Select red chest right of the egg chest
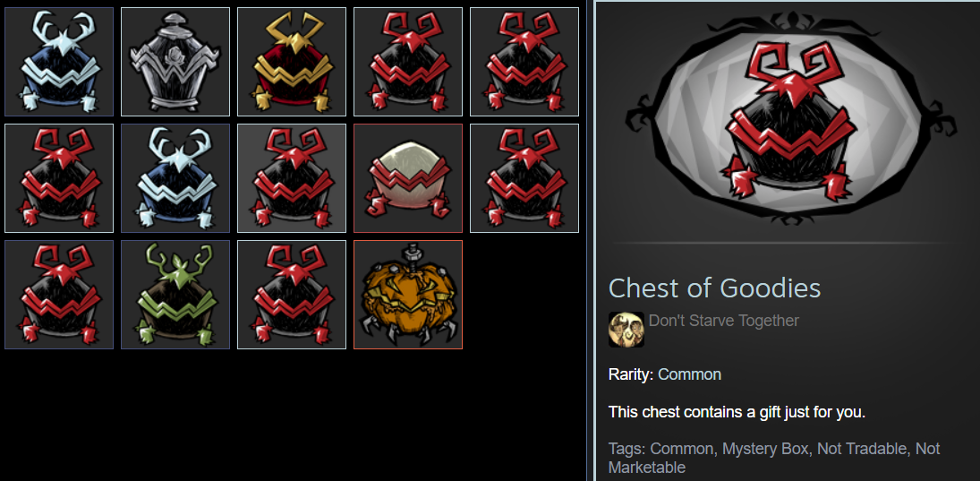 (524, 178)
